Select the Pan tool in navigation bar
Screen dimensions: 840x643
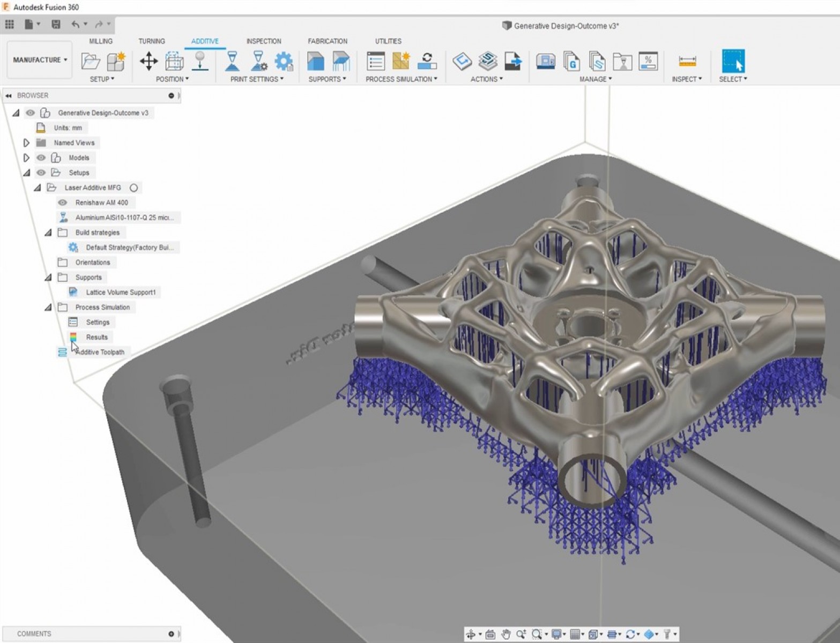tap(506, 634)
